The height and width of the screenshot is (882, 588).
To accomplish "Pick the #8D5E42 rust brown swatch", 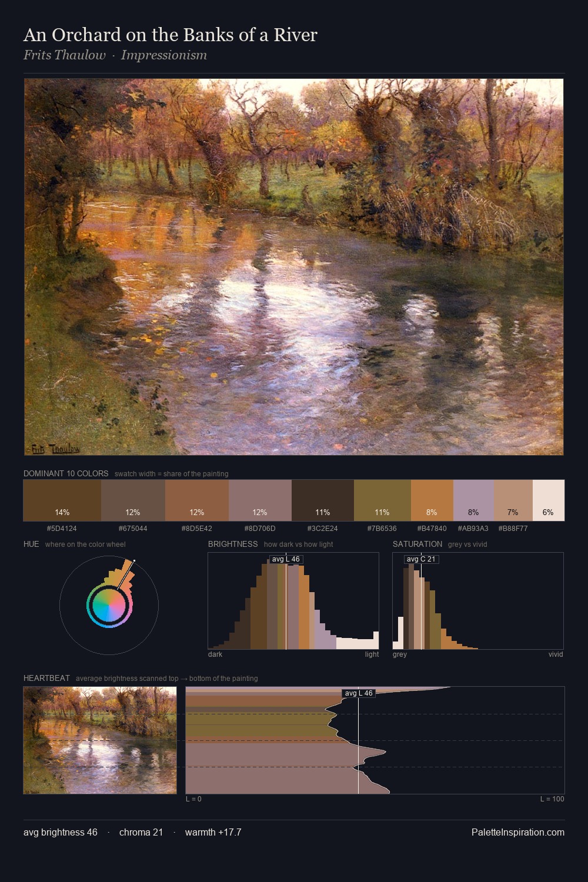I will tap(197, 500).
